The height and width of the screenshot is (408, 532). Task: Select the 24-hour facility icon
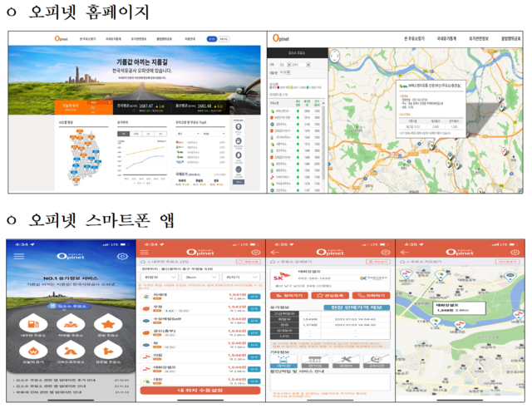(377, 361)
